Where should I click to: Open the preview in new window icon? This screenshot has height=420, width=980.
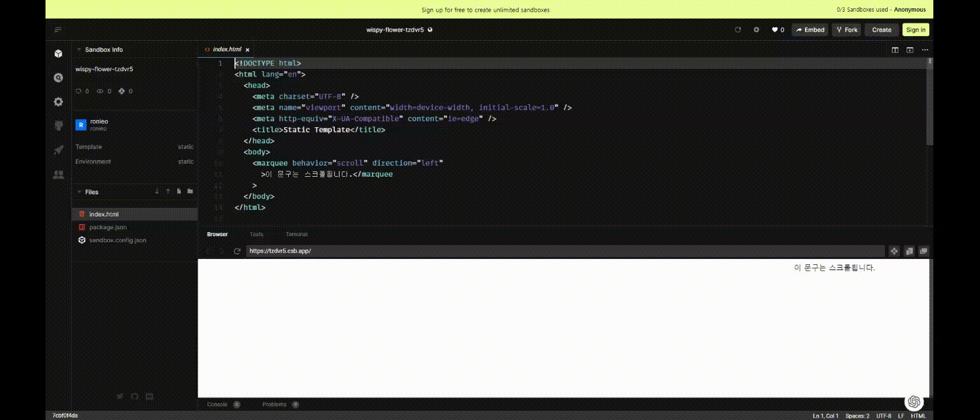tap(909, 251)
